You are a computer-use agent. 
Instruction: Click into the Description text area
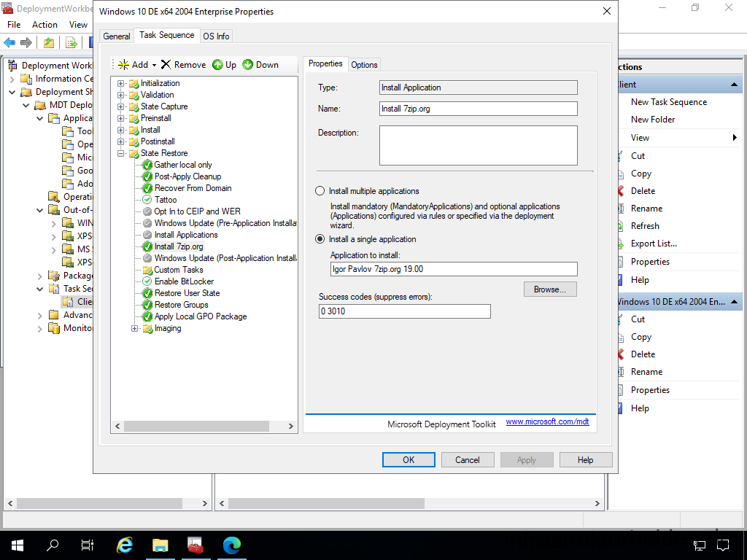tap(479, 145)
